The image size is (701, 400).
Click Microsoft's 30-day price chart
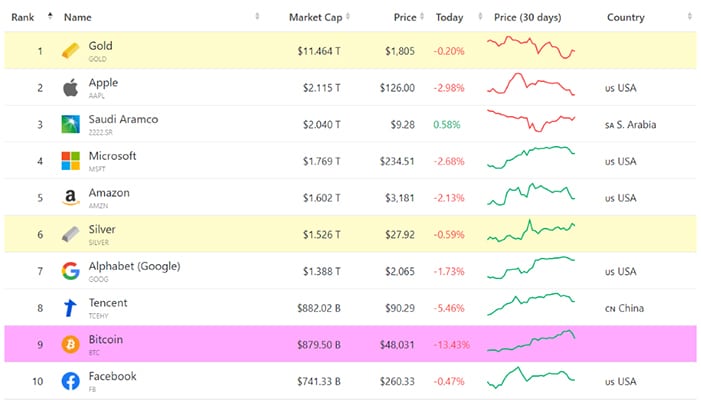[531, 157]
